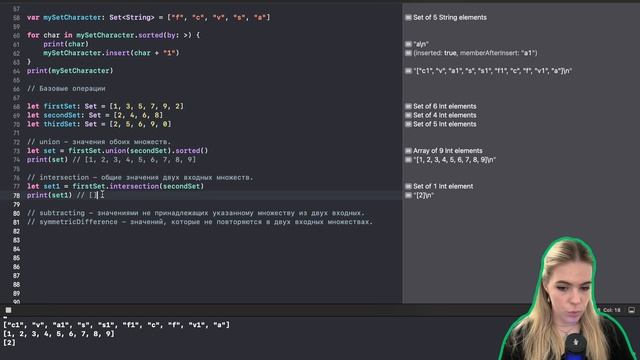The image size is (640, 360).
Task: Open Quick Look for 'Set of 1 Int element'
Action: (x=408, y=187)
